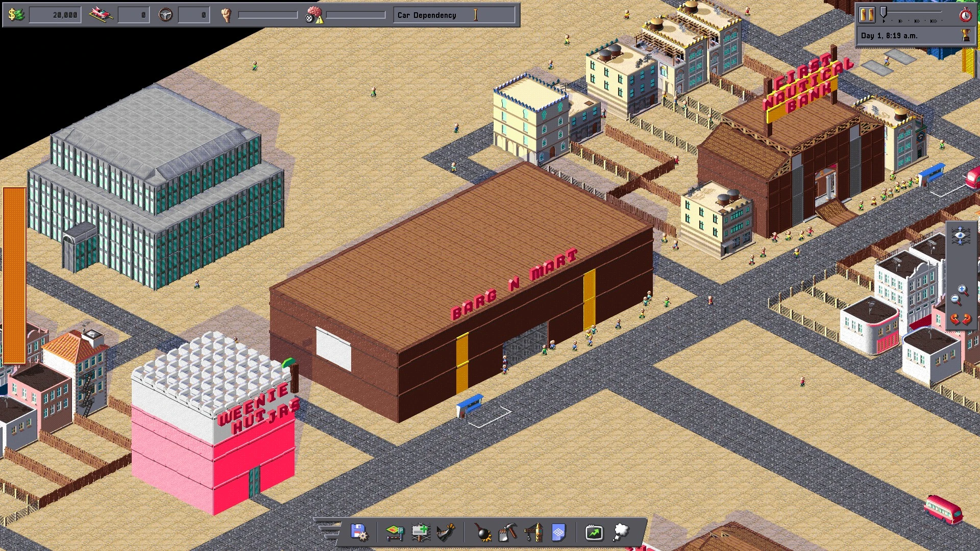This screenshot has width=980, height=551.
Task: Select the hammer and notepad build tool
Action: tap(508, 533)
